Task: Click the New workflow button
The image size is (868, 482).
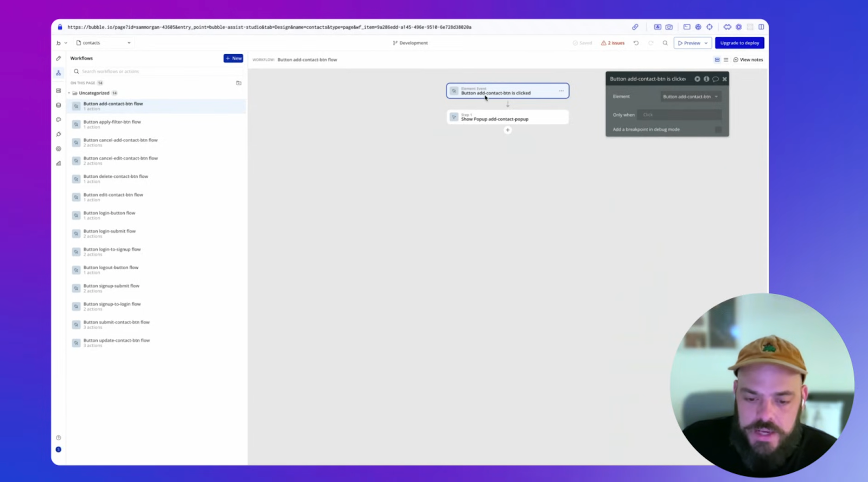Action: 233,58
